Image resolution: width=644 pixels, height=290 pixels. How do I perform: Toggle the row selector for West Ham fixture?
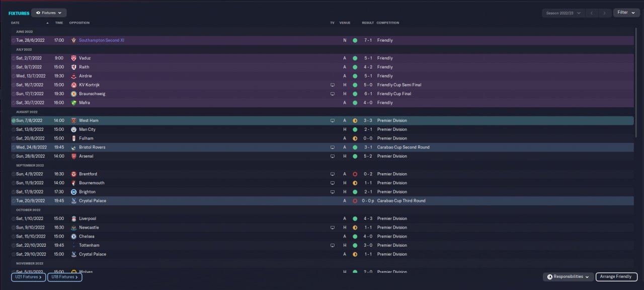pyautogui.click(x=14, y=121)
